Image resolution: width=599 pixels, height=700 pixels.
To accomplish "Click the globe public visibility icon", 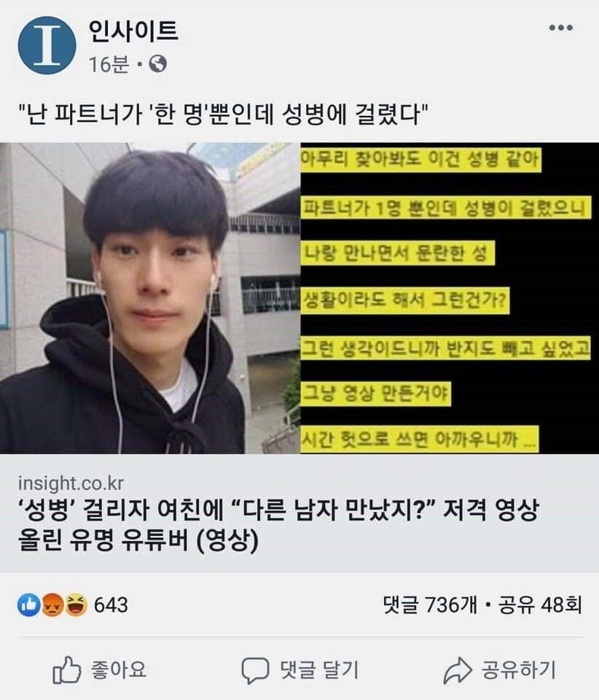I will [158, 64].
